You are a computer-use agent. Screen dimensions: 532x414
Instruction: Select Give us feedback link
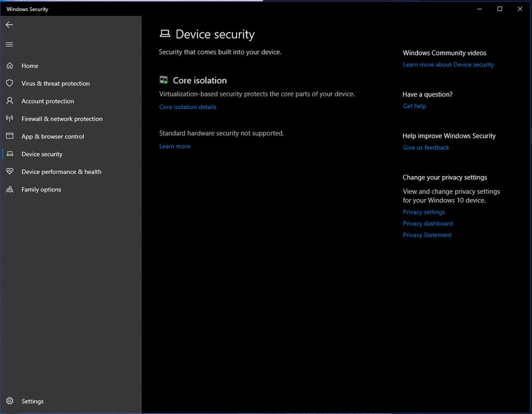click(x=426, y=148)
